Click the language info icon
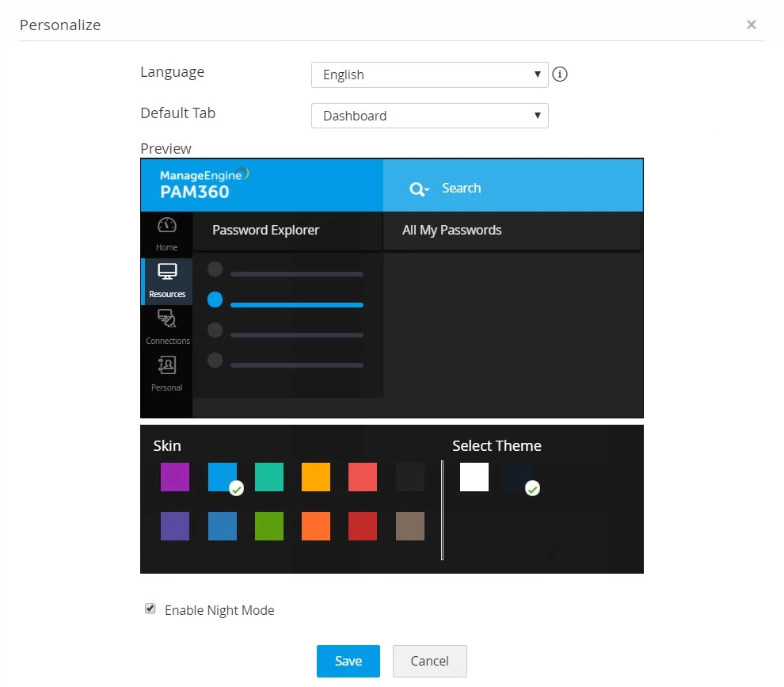 pyautogui.click(x=560, y=74)
